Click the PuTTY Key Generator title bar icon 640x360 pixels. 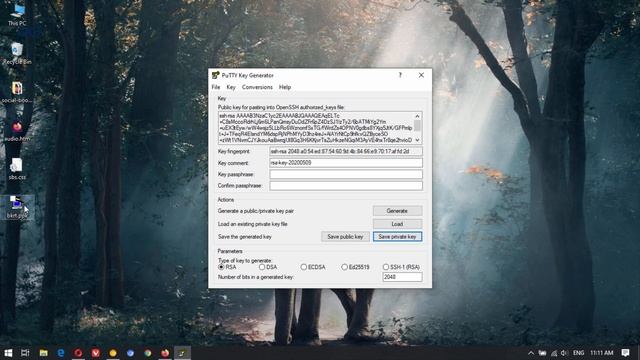[216, 75]
